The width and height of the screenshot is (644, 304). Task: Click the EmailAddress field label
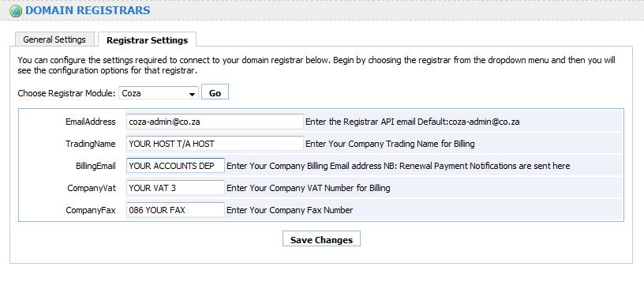pyautogui.click(x=90, y=122)
